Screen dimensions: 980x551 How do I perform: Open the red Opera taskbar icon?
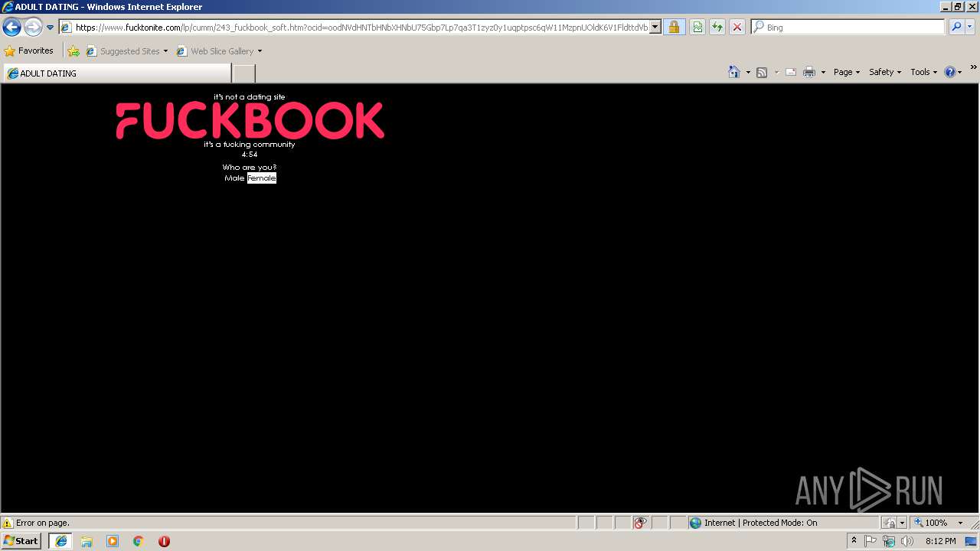tap(164, 541)
